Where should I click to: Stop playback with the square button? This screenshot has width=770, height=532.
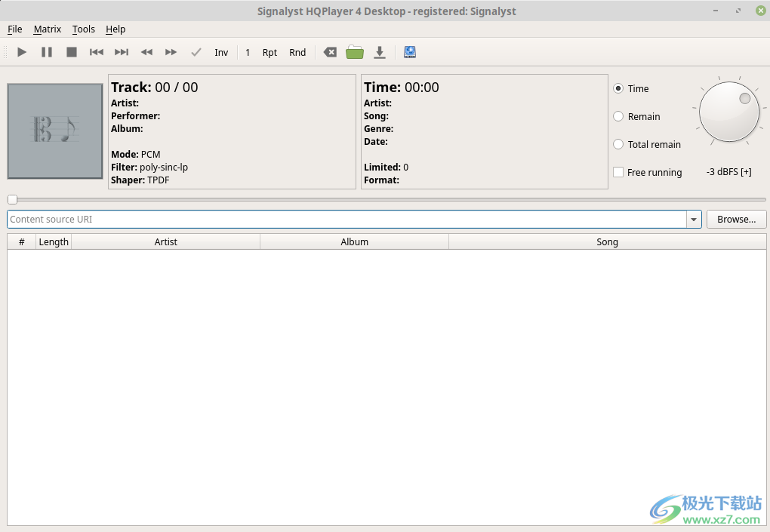pos(72,52)
